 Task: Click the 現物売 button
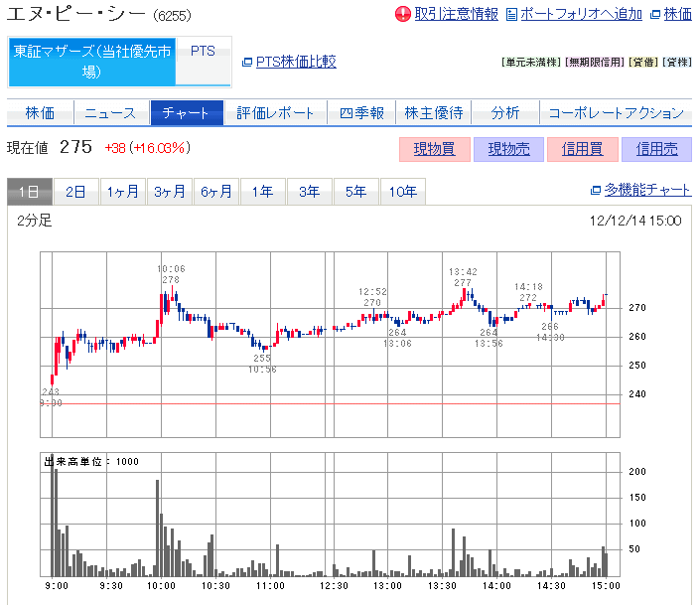508,149
